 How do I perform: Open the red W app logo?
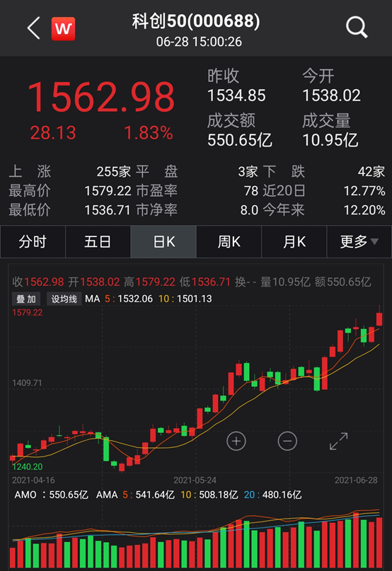coord(64,28)
